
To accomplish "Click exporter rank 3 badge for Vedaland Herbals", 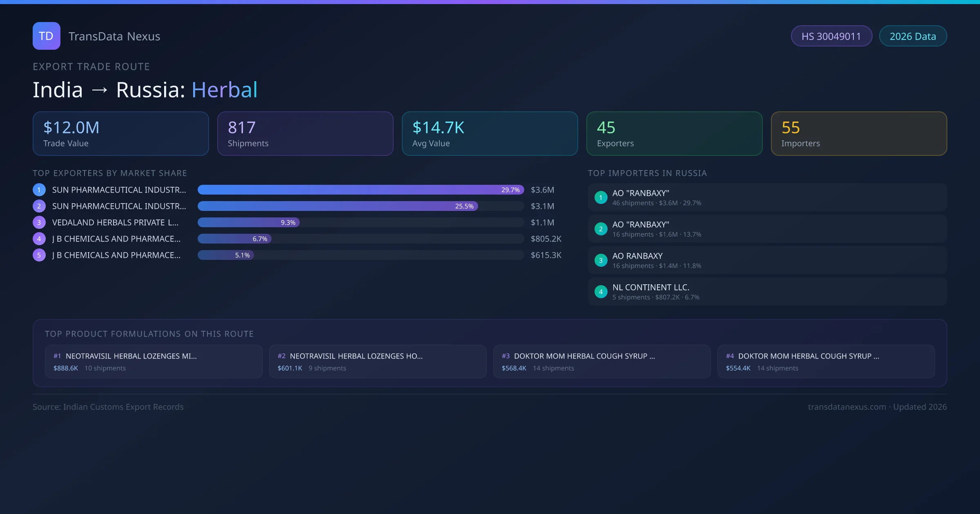I will 39,222.
